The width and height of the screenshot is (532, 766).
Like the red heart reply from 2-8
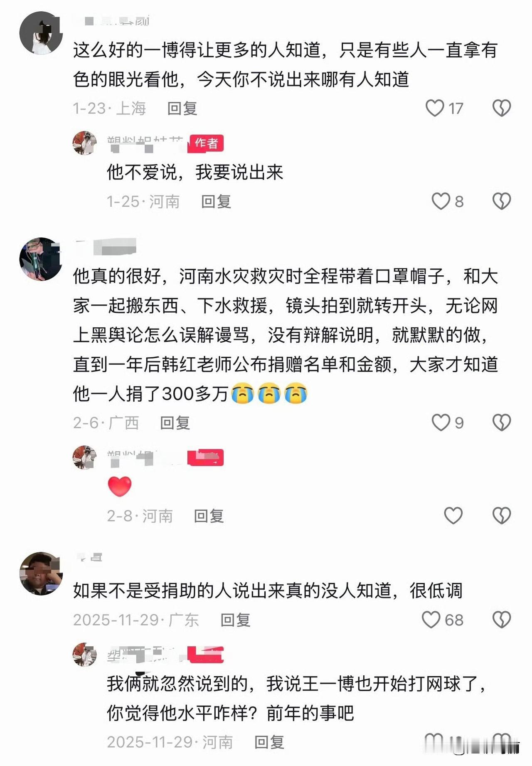tap(453, 516)
